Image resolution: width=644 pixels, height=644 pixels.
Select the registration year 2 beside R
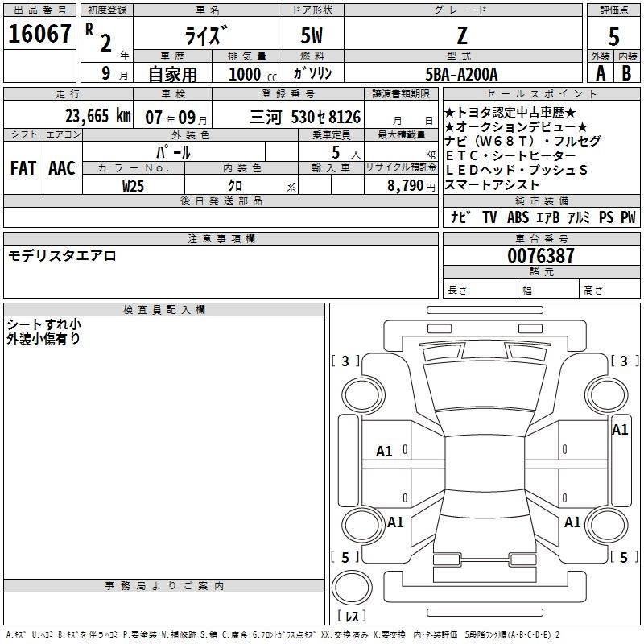[106, 43]
